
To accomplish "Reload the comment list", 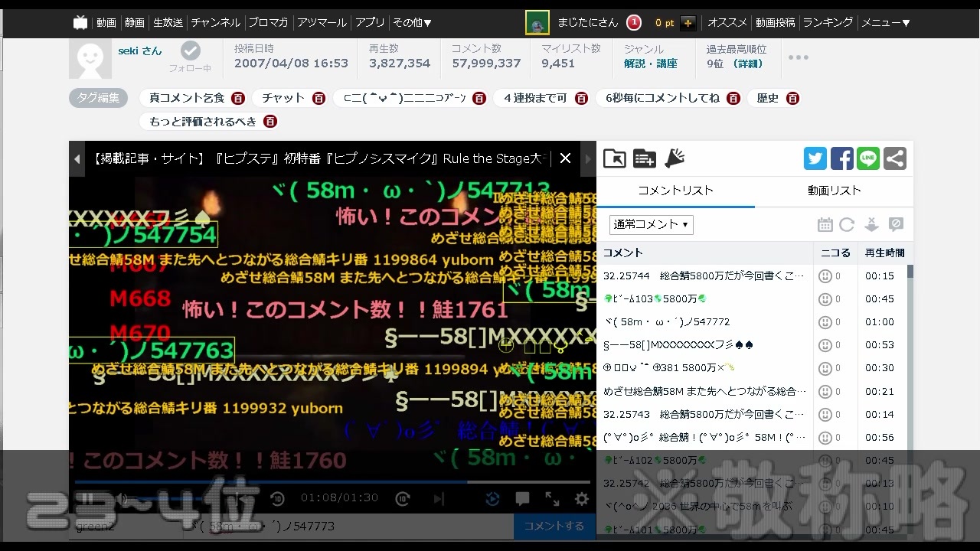I will pos(847,224).
